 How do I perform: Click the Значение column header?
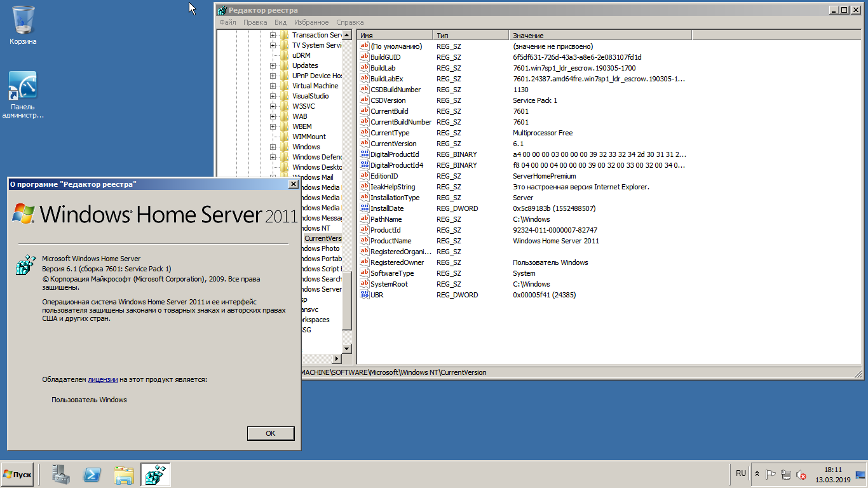pos(600,36)
